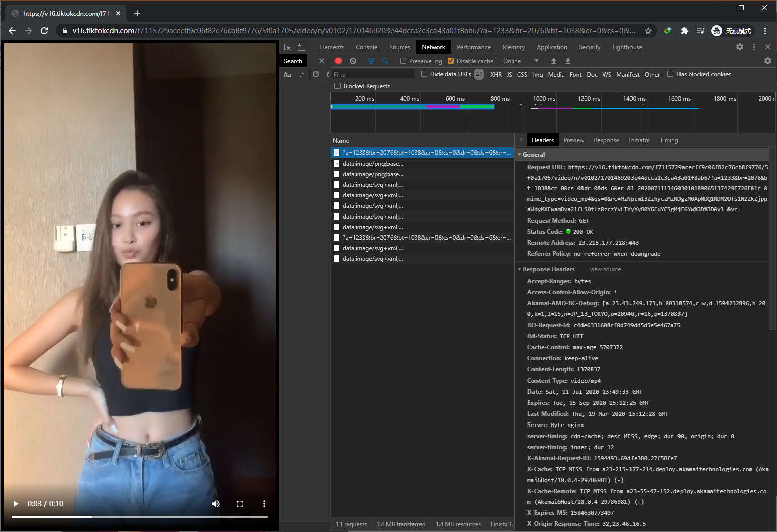Clear the network requests list
Image resolution: width=777 pixels, height=532 pixels.
(x=352, y=61)
